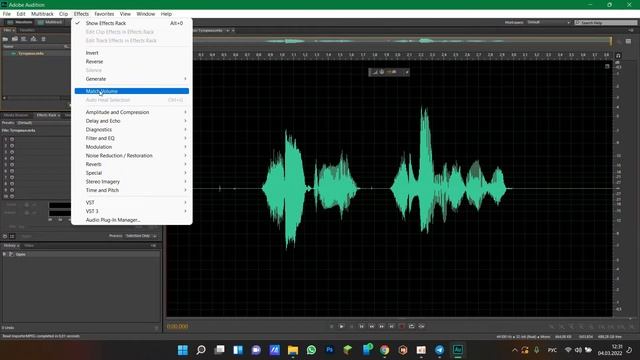
Task: Click the Play button in transport controls
Action: click(341, 326)
